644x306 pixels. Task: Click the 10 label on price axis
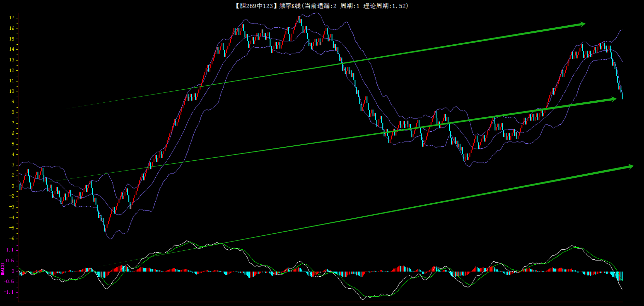(12, 91)
